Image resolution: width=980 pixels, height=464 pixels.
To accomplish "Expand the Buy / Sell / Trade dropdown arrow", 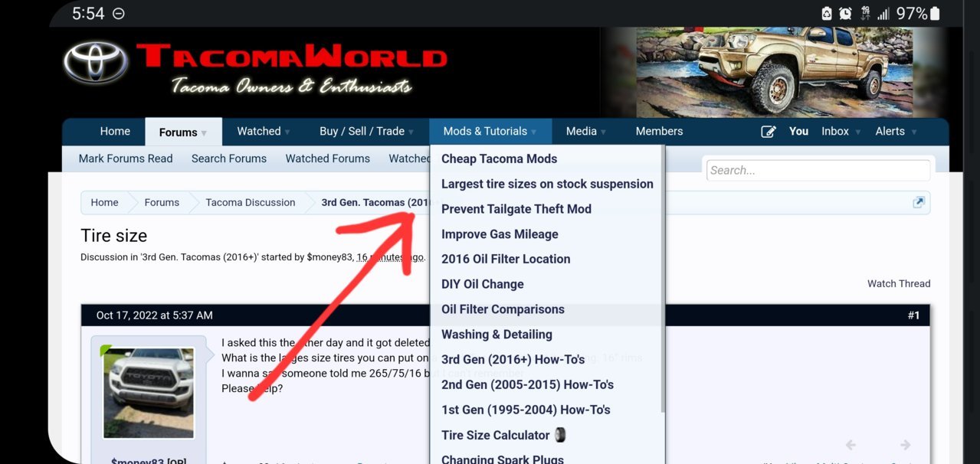I will pos(411,132).
